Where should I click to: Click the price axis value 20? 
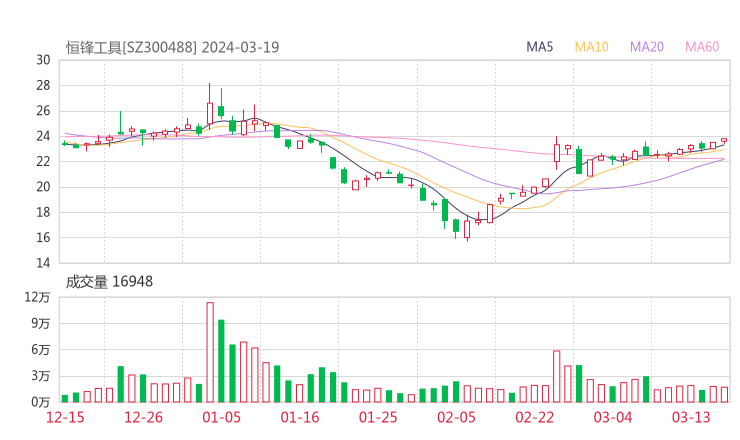(x=43, y=187)
